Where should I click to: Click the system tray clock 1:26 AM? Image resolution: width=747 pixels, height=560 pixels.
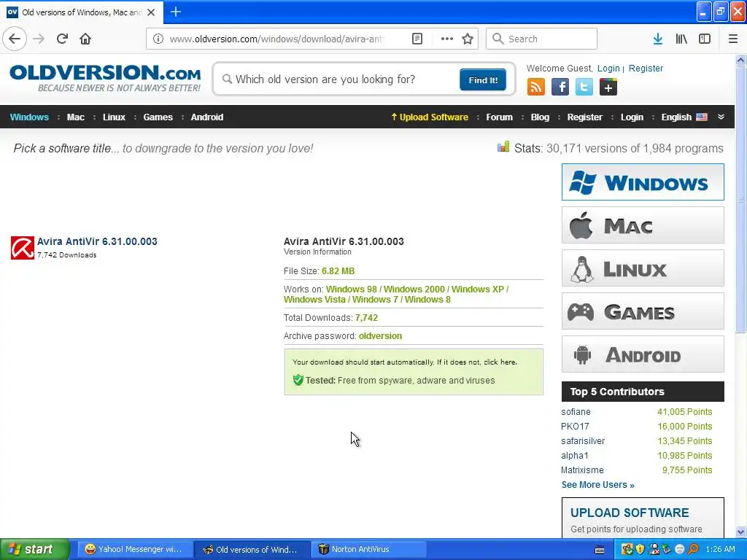(720, 549)
